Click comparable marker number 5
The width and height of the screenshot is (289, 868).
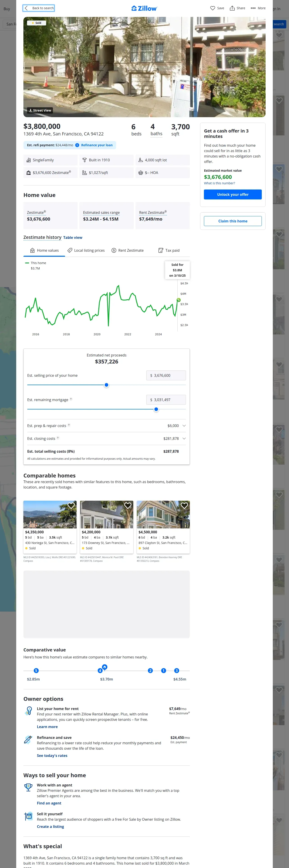36,671
